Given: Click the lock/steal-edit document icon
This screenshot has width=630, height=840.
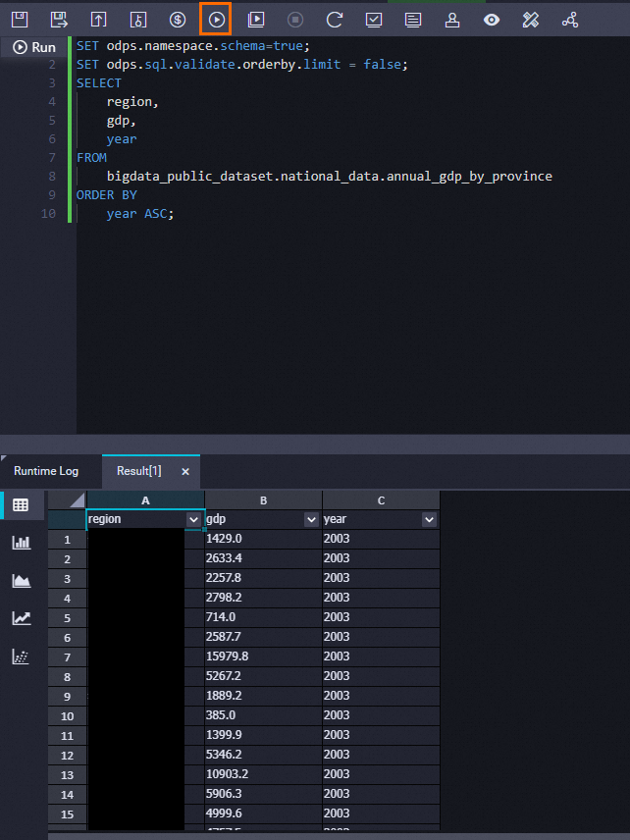Looking at the screenshot, I should click(x=138, y=20).
